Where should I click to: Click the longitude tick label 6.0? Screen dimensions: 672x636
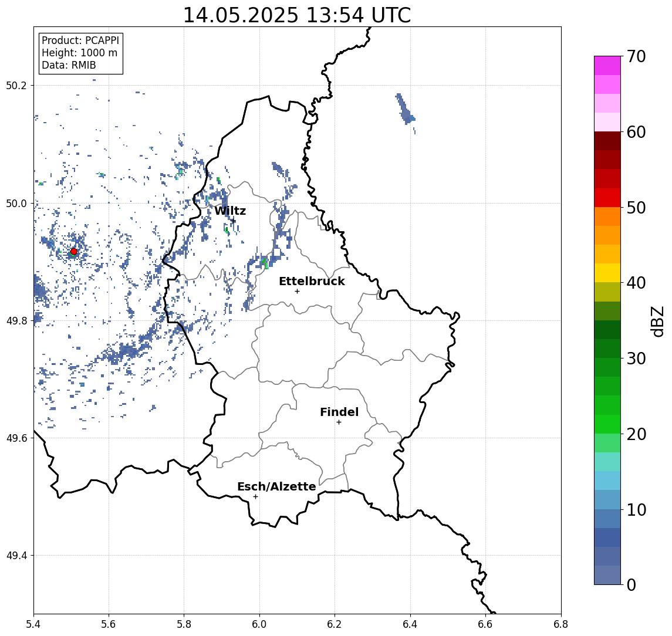click(259, 624)
